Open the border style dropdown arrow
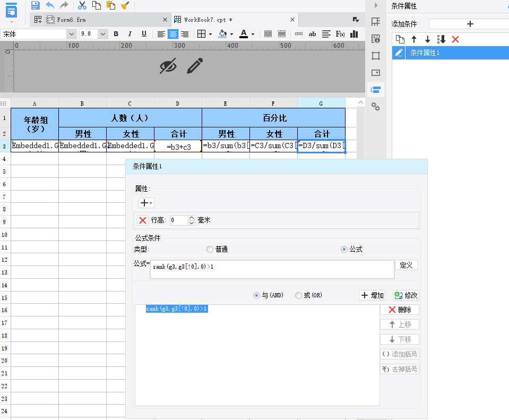This screenshot has height=420, width=509. 210,34
